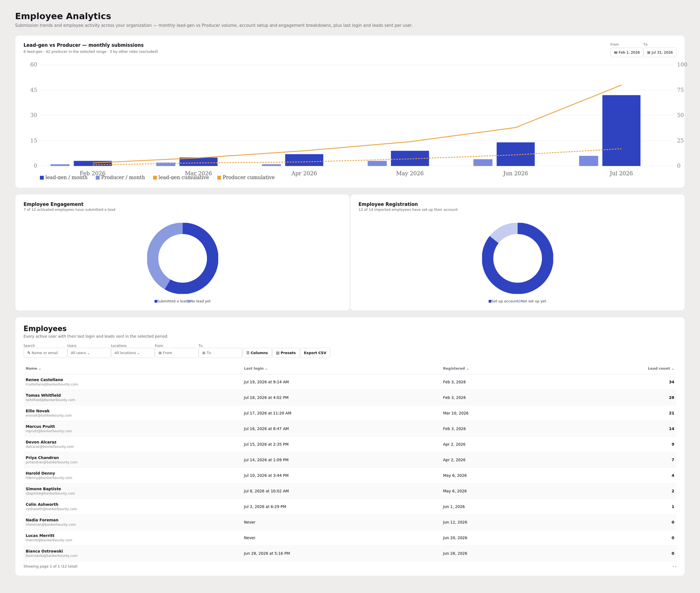This screenshot has width=700, height=593.
Task: Click Export CSV button
Action: (x=315, y=353)
